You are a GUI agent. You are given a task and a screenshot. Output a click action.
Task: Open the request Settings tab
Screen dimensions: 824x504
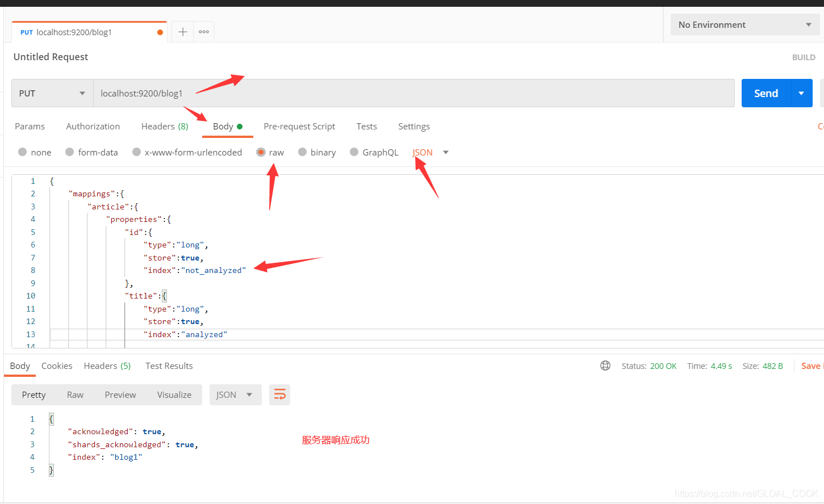click(414, 126)
